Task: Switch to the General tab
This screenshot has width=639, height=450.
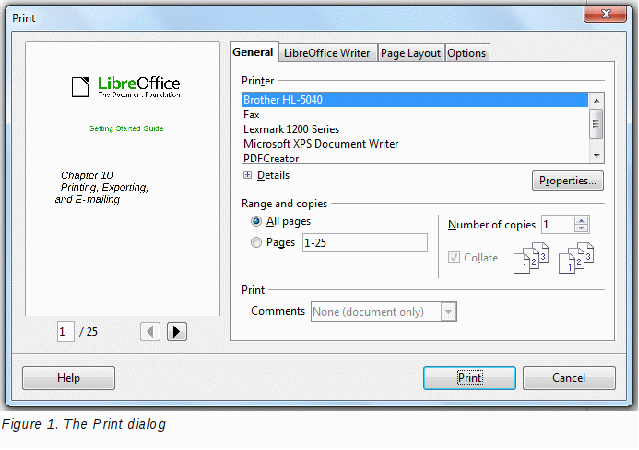Action: click(254, 52)
